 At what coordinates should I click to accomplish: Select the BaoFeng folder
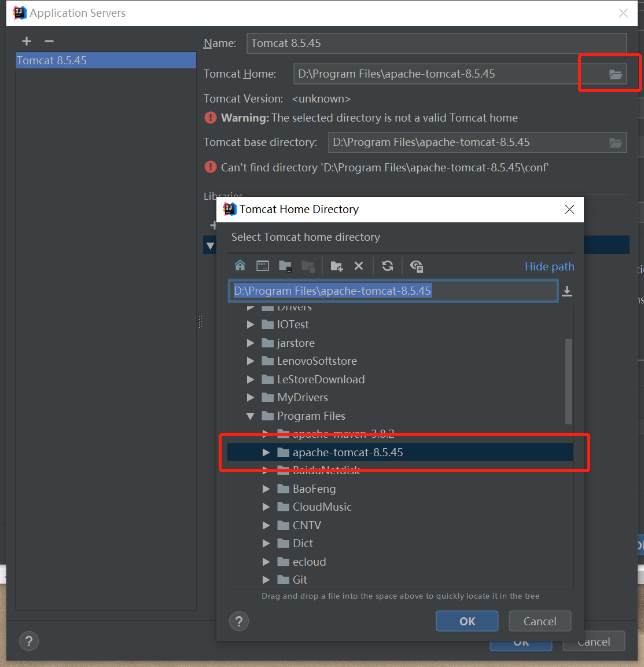point(400,489)
